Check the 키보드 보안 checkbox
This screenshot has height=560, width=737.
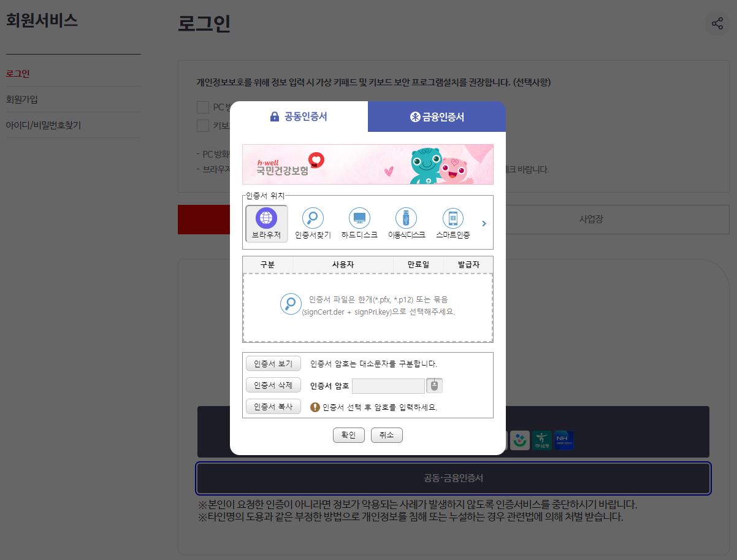(x=202, y=126)
